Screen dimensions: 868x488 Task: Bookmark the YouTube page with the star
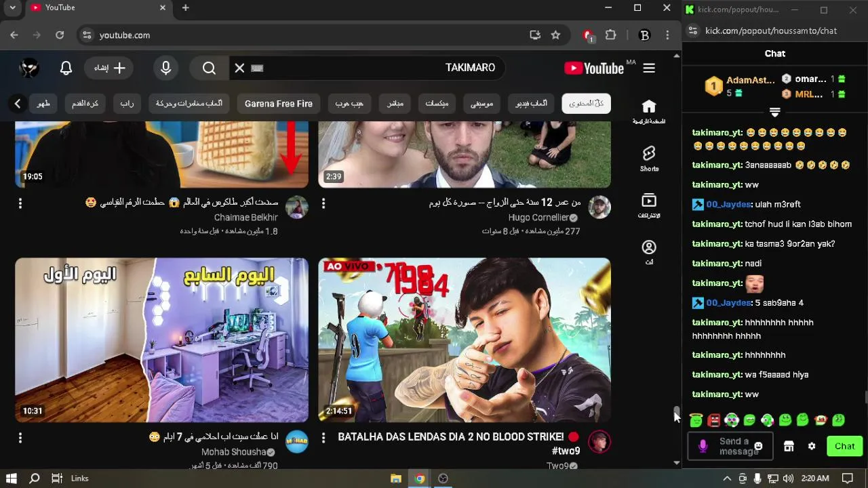555,35
